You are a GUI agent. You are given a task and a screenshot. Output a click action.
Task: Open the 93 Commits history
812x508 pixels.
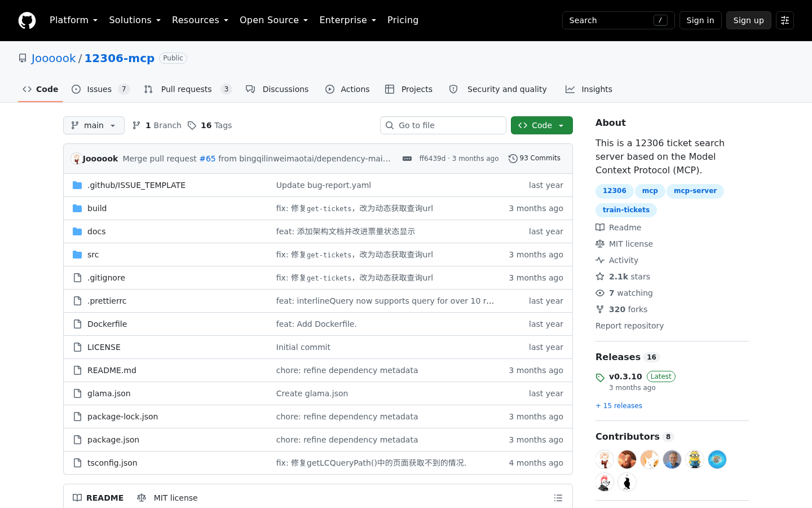[535, 159]
